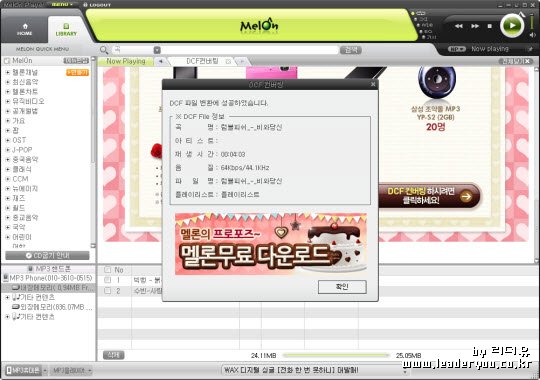Check the box for track 2
The height and width of the screenshot is (380, 540).
click(x=107, y=291)
